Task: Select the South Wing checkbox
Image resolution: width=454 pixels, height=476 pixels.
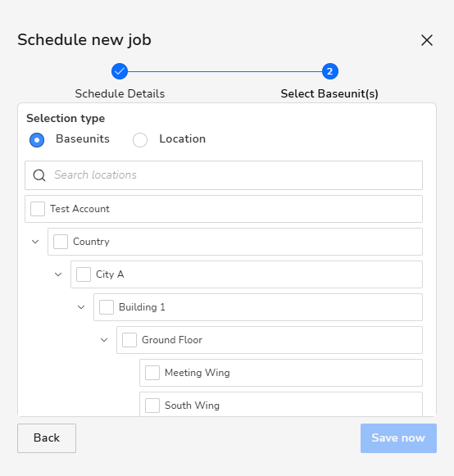Action: (x=152, y=406)
